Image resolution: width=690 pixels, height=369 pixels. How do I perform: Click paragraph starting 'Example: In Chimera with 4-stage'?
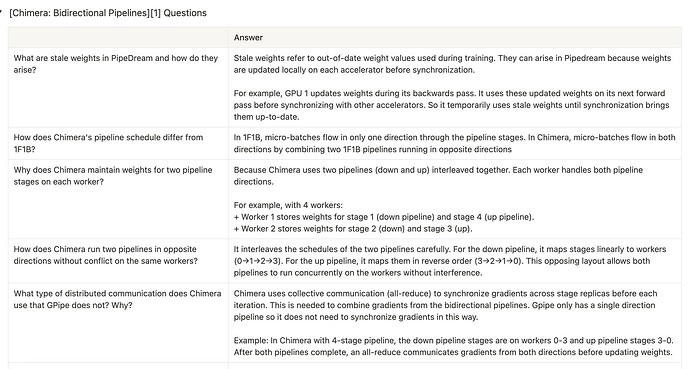(x=453, y=346)
